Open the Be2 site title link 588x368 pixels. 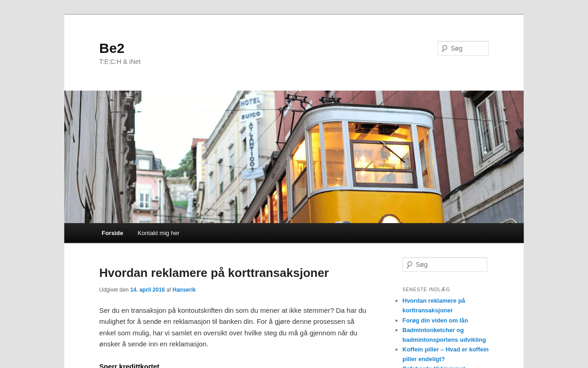[112, 48]
